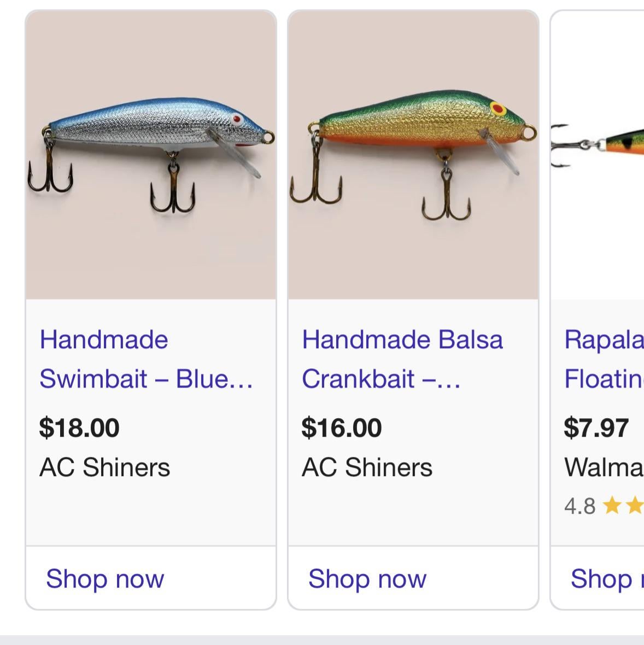
Task: Click the $18.00 price
Action: click(x=79, y=427)
